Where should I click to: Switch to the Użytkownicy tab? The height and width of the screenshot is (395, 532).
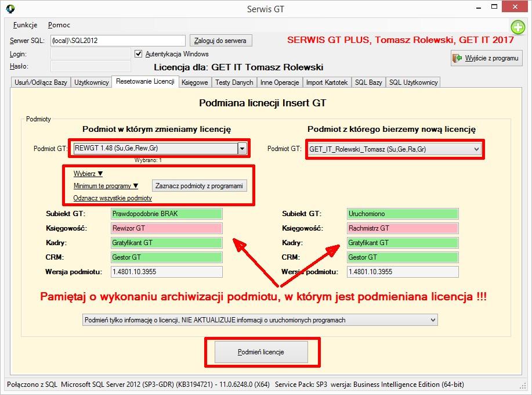92,82
